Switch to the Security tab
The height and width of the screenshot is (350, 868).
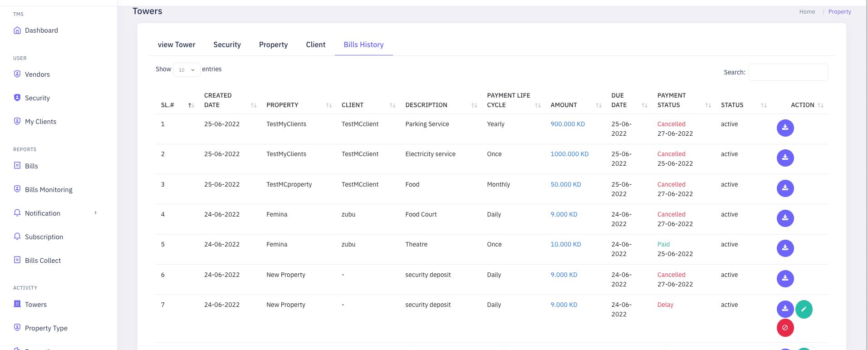tap(227, 44)
